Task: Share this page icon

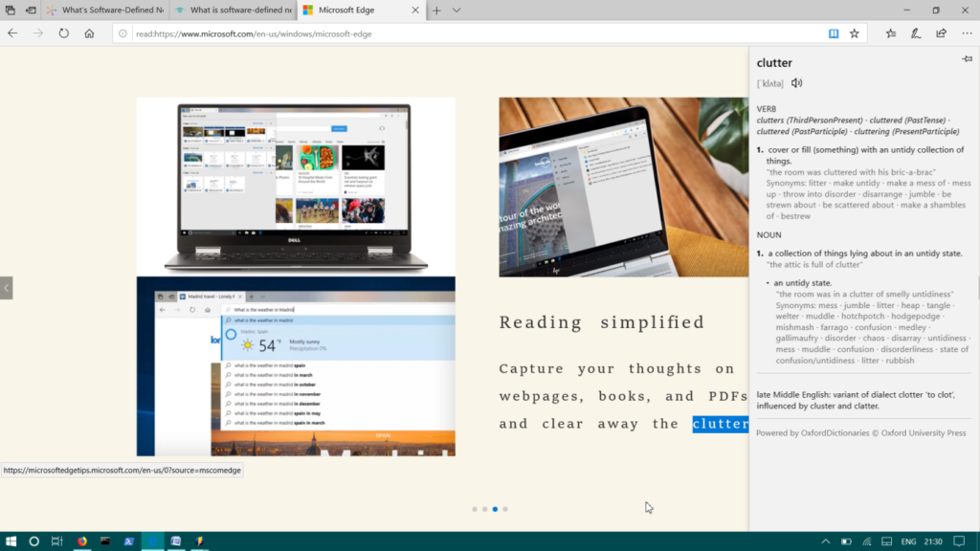Action: [x=942, y=33]
